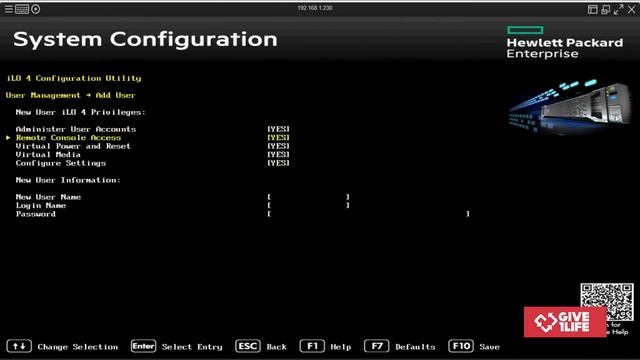Toggle Virtual Media YES value
This screenshot has width=640, height=360.
278,155
